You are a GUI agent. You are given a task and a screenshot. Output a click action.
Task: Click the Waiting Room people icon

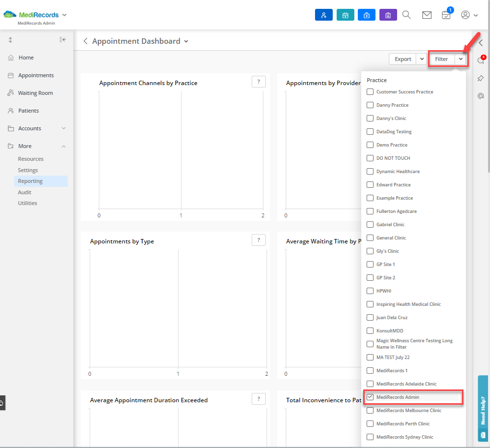coord(11,93)
